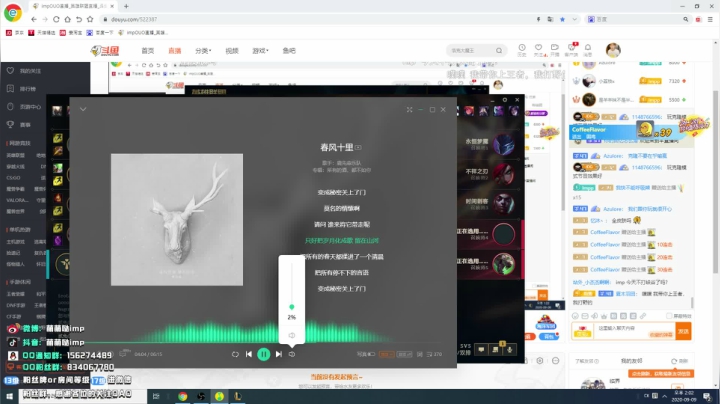Click song title 春风十里 in lyrics panel

[x=337, y=147]
